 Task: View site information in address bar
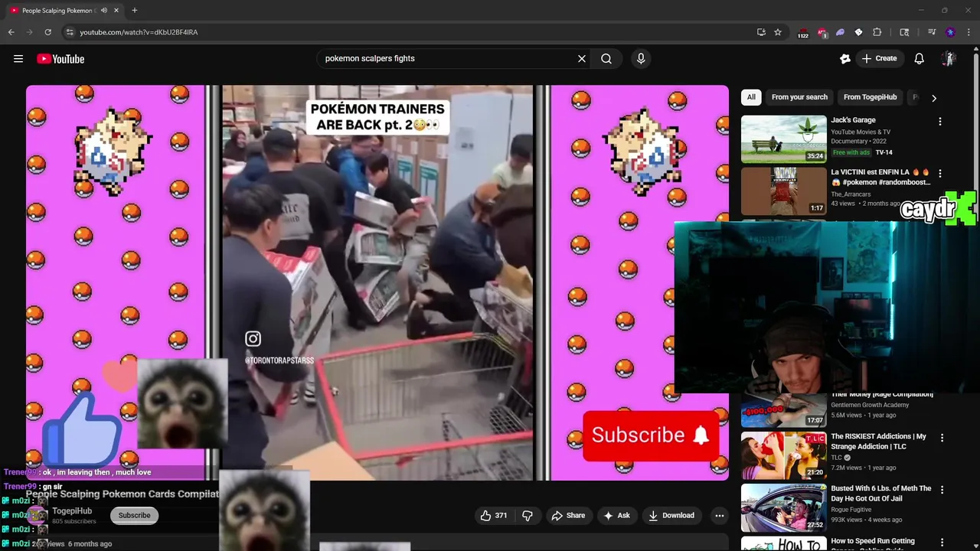pyautogui.click(x=70, y=32)
